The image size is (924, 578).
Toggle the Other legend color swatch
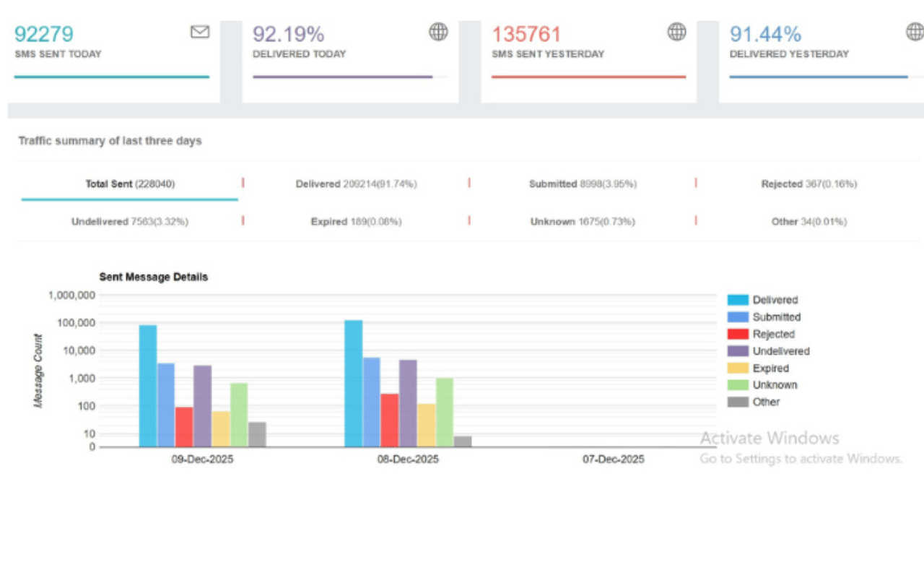[x=738, y=402]
